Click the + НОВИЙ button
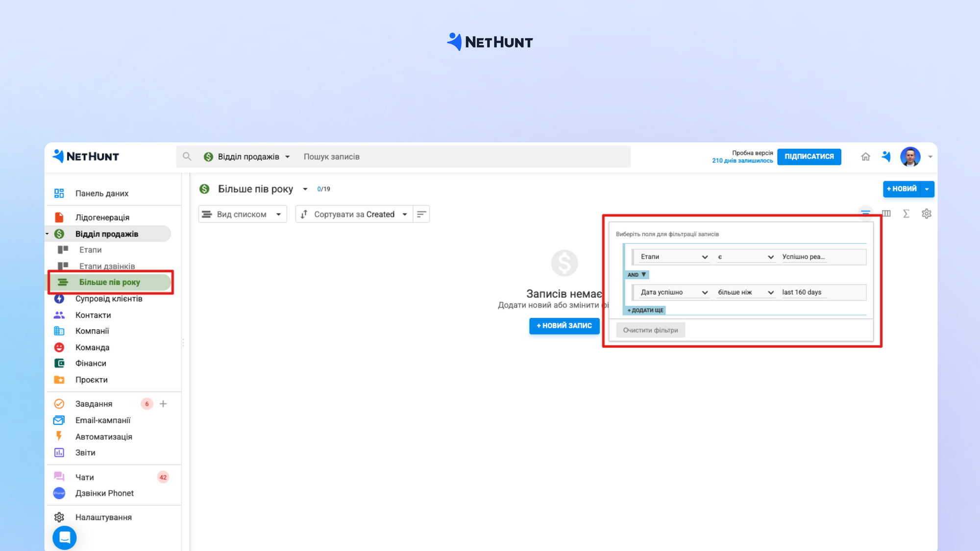This screenshot has width=980, height=551. 902,189
